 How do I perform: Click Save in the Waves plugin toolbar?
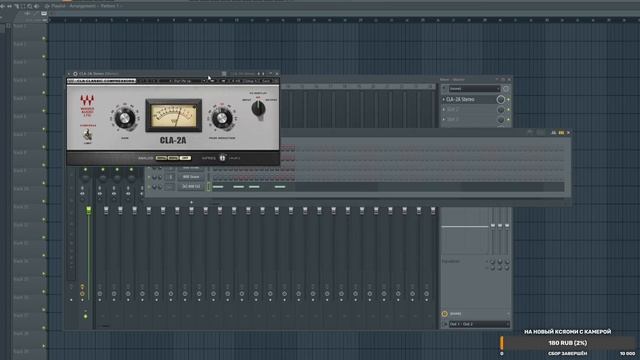tap(266, 81)
